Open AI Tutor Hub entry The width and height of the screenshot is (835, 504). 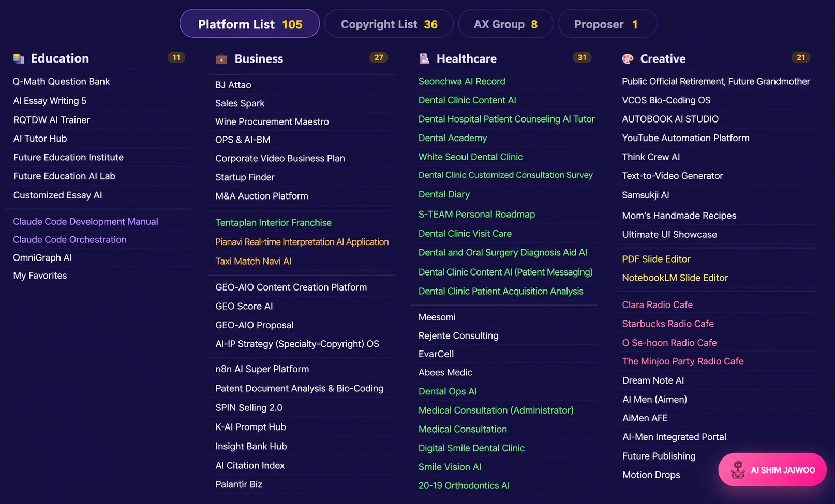coord(40,139)
